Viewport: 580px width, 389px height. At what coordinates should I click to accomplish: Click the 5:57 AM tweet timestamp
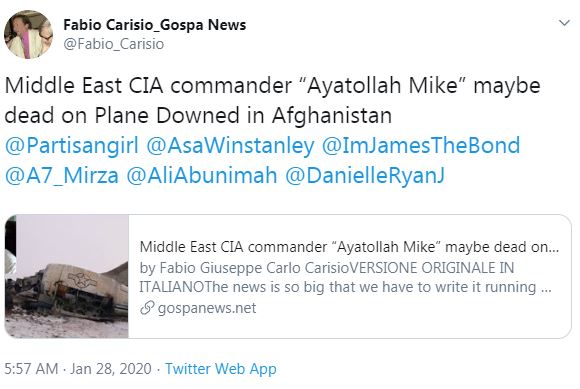31,369
